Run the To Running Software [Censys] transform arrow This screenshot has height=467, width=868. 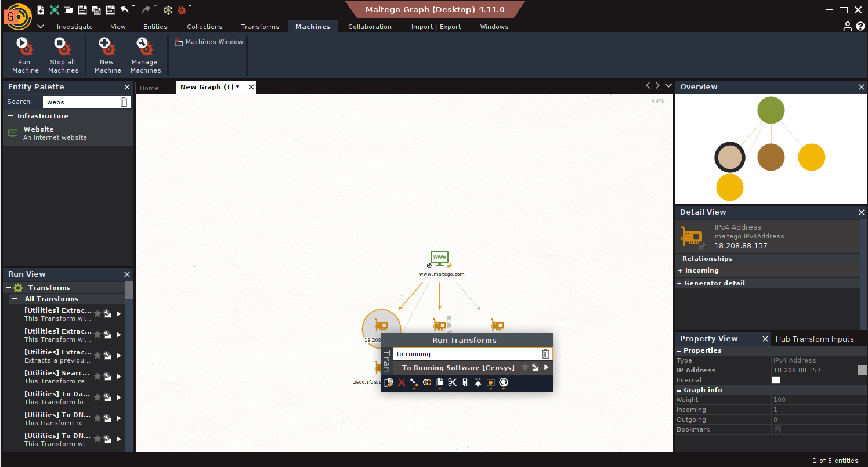[x=547, y=367]
